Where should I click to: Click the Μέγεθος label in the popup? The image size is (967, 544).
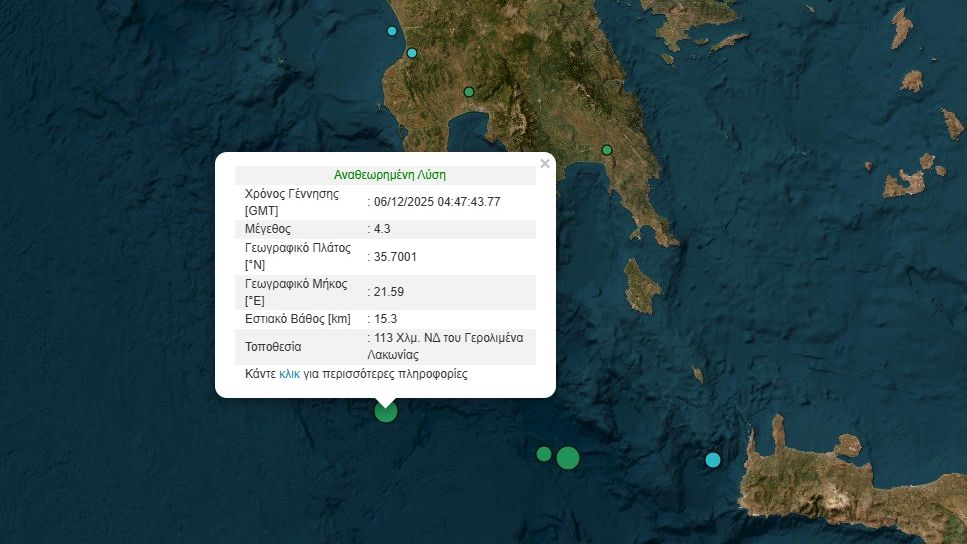point(268,229)
